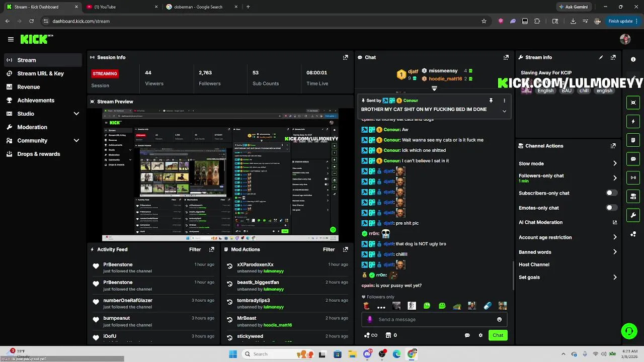
Task: Collapse the chat leaderboard arrow
Action: (434, 88)
